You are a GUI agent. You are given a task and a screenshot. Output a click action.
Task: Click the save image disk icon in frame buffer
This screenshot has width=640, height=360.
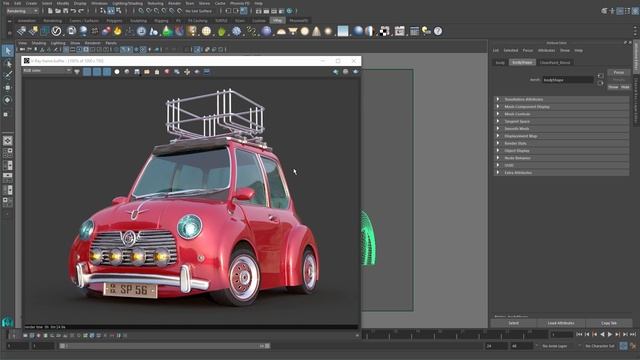click(137, 72)
